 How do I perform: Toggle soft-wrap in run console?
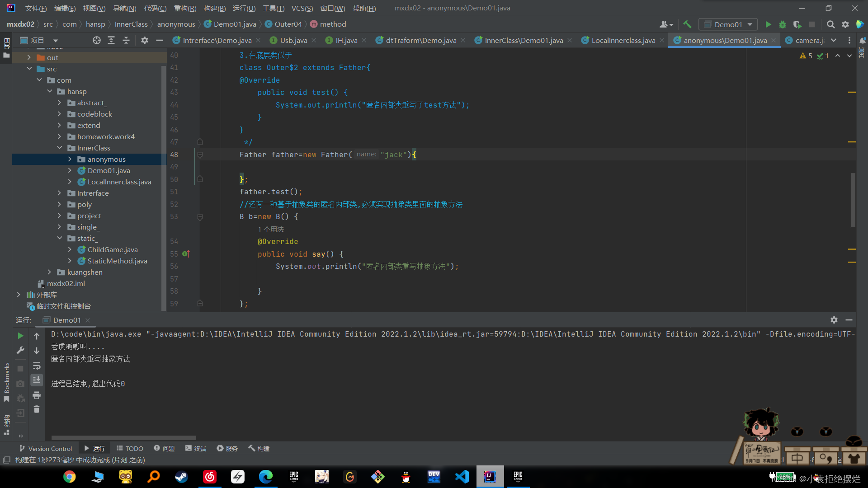(x=37, y=366)
